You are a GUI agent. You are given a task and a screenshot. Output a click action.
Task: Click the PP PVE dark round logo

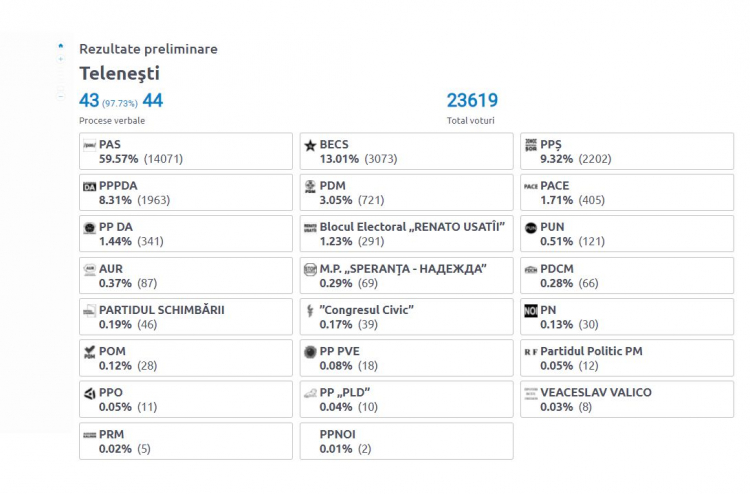click(310, 352)
